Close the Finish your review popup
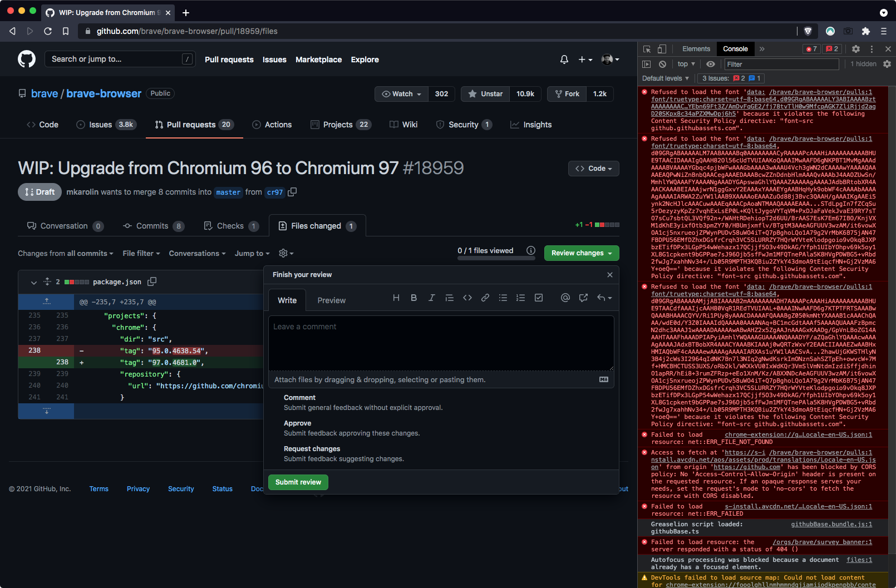 (610, 275)
